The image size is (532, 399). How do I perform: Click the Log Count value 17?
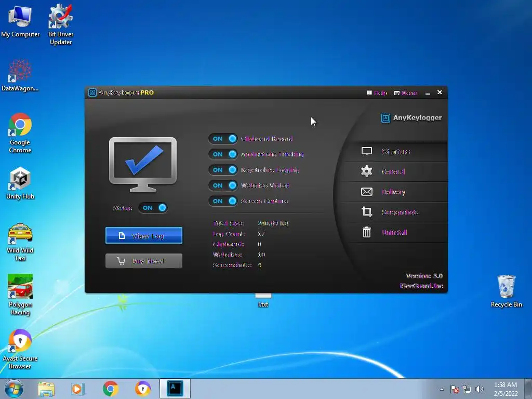point(261,233)
